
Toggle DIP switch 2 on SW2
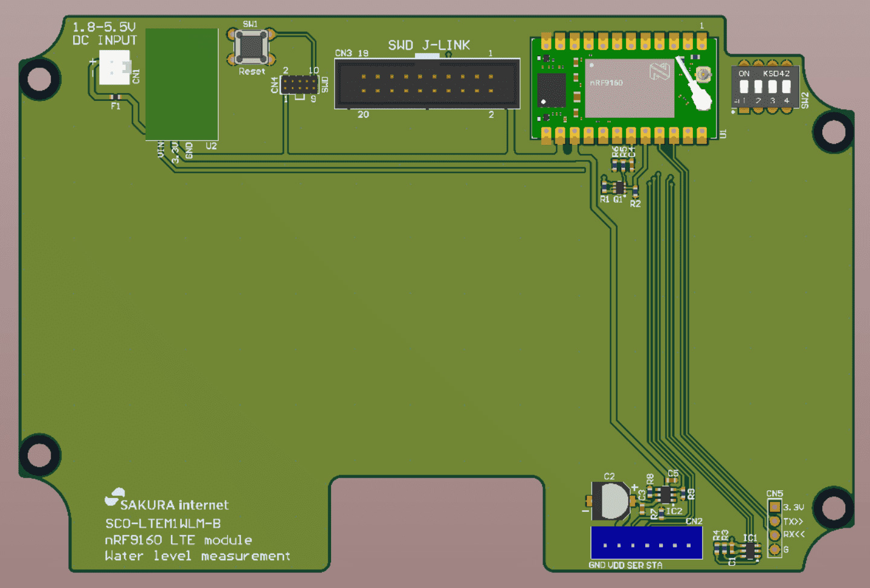click(x=758, y=86)
